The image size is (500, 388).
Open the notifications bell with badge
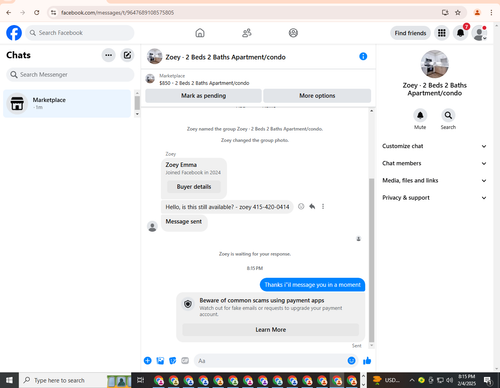click(461, 33)
